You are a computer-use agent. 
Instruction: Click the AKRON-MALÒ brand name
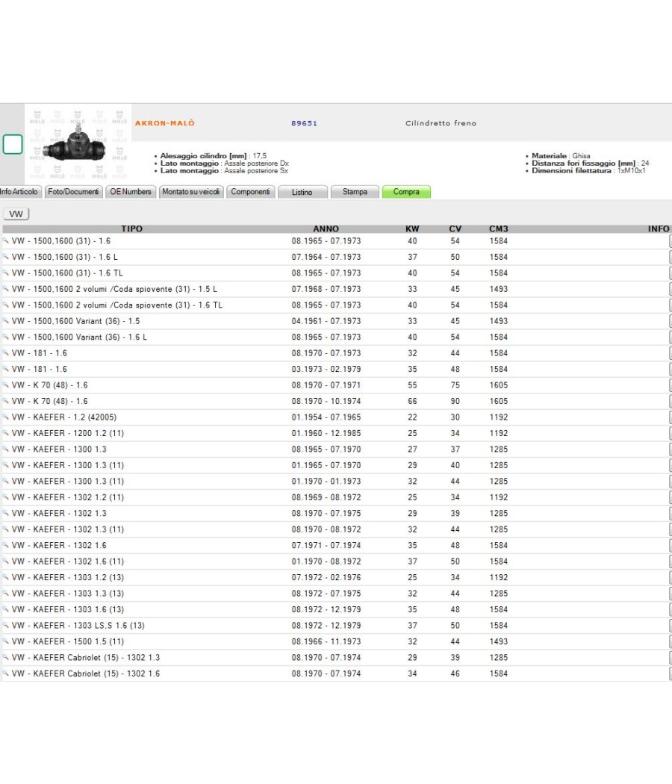[x=164, y=123]
